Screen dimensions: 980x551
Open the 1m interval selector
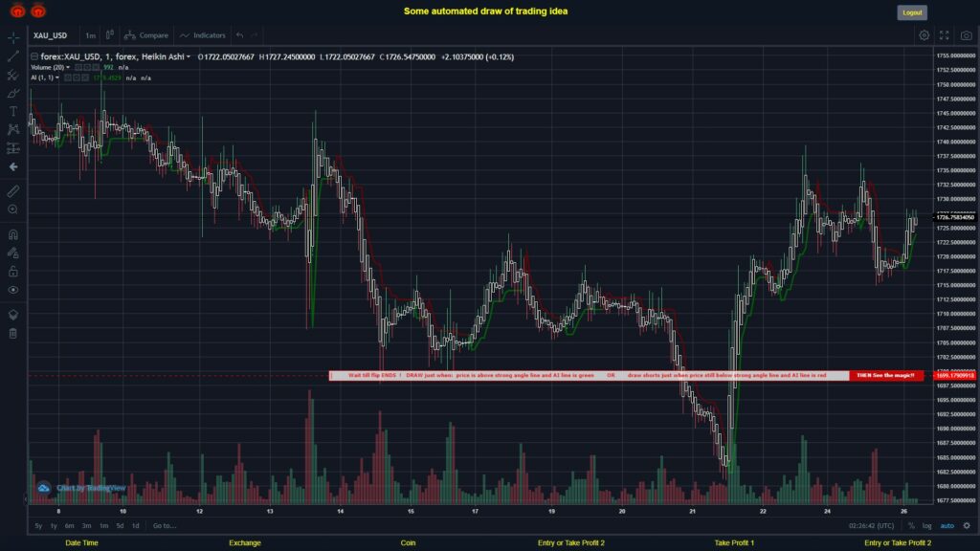point(91,35)
